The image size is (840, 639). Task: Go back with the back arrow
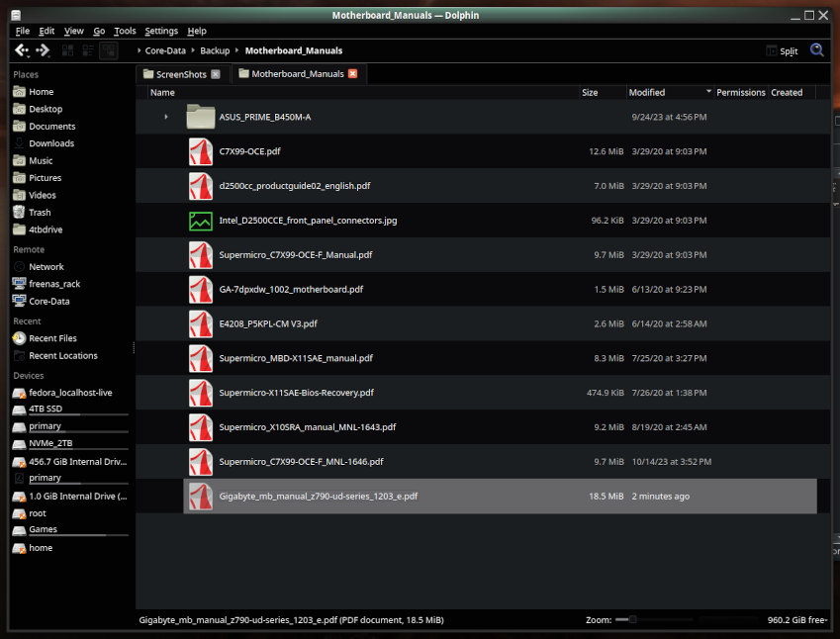click(x=22, y=50)
